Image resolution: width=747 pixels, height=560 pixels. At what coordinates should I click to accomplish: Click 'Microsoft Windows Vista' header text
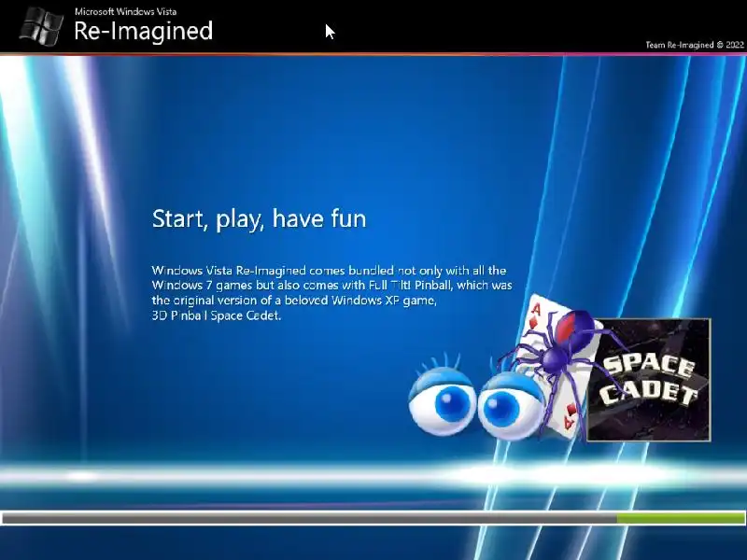(x=126, y=11)
